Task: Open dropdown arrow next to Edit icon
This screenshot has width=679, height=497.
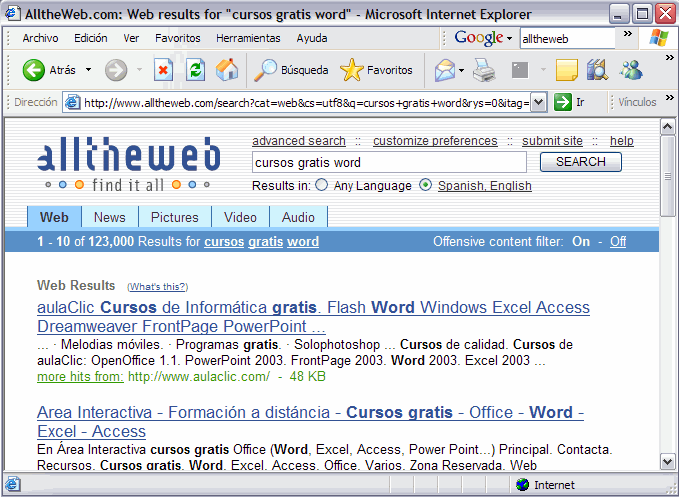Action: (543, 70)
